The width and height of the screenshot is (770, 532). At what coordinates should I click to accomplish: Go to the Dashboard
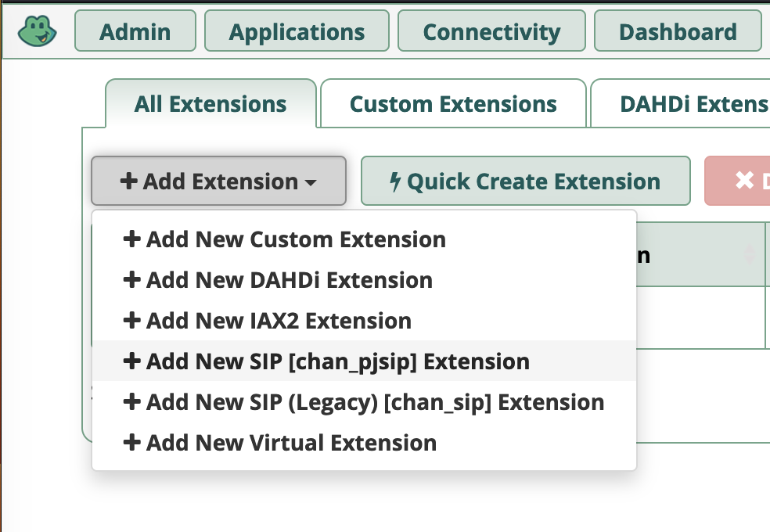click(x=677, y=31)
